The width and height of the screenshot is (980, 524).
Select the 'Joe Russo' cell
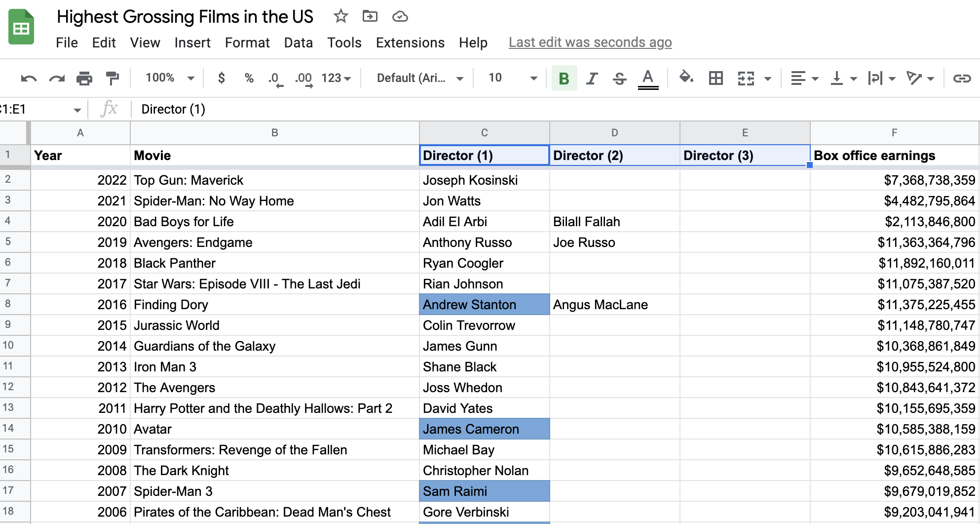(615, 242)
